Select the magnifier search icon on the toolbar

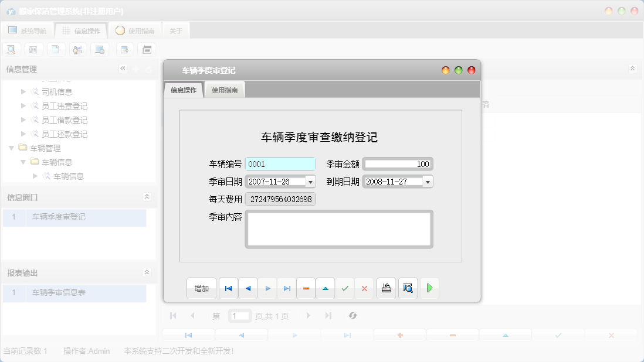pyautogui.click(x=11, y=49)
